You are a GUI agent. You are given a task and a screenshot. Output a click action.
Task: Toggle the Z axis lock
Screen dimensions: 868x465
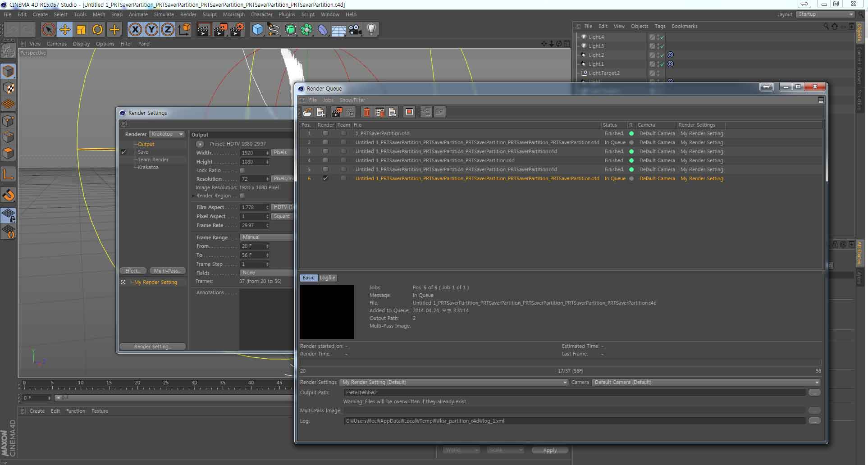pos(168,30)
